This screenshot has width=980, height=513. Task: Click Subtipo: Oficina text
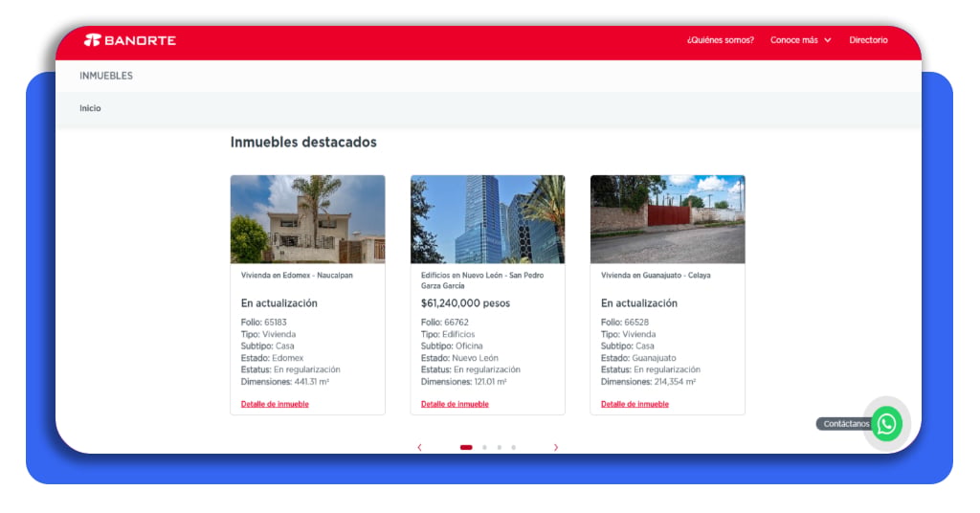coord(452,346)
